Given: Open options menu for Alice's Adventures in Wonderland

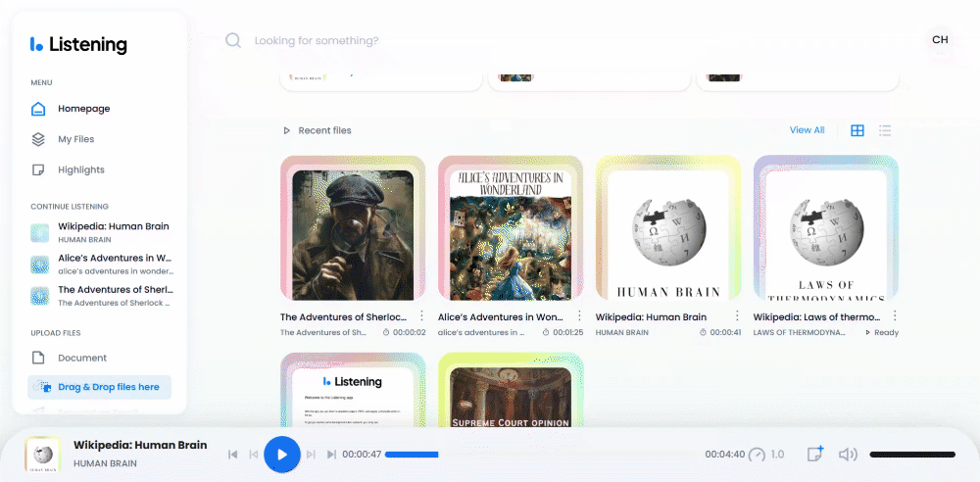Looking at the screenshot, I should (x=579, y=315).
